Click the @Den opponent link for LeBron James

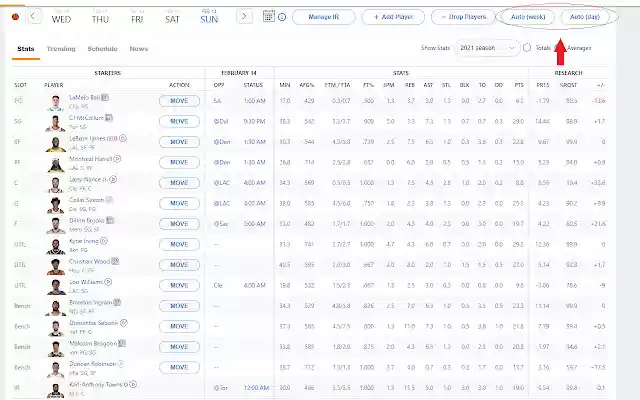(x=222, y=142)
